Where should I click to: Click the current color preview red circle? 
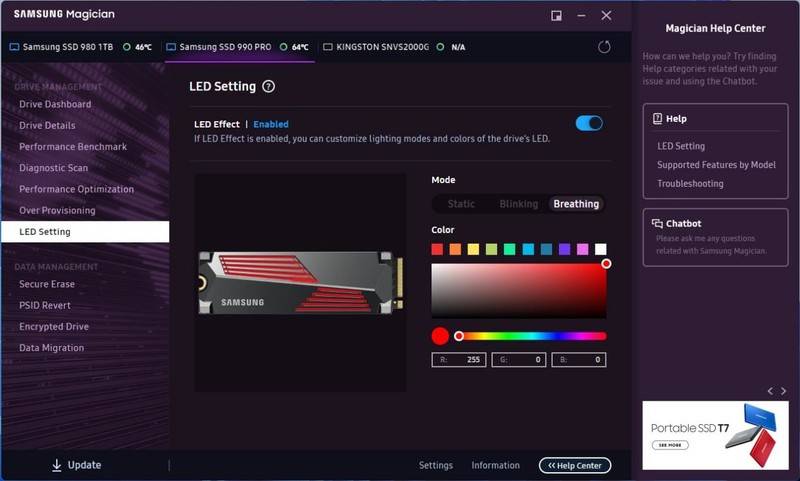point(440,336)
